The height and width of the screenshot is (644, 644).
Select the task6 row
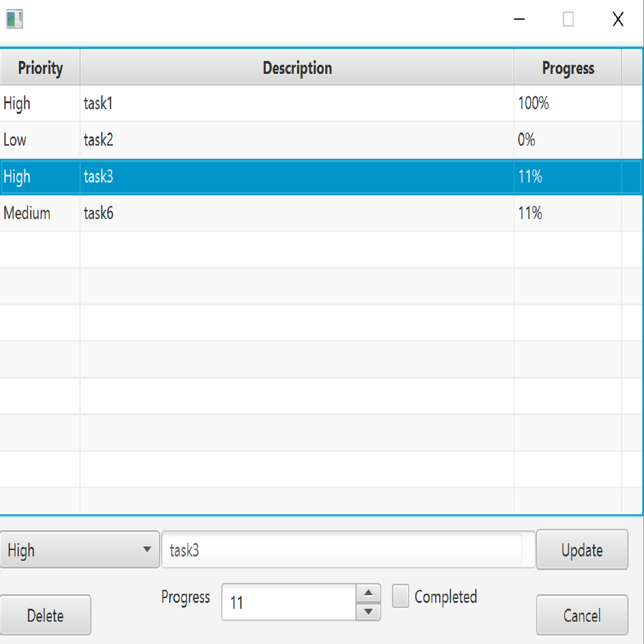coord(296,213)
